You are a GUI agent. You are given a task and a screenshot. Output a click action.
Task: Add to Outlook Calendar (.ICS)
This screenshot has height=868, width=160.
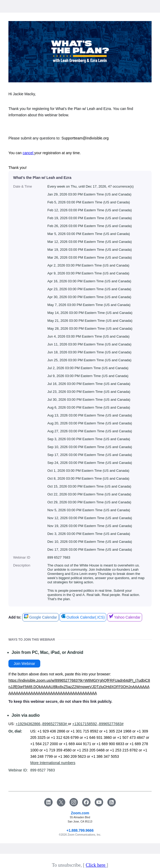(83, 617)
